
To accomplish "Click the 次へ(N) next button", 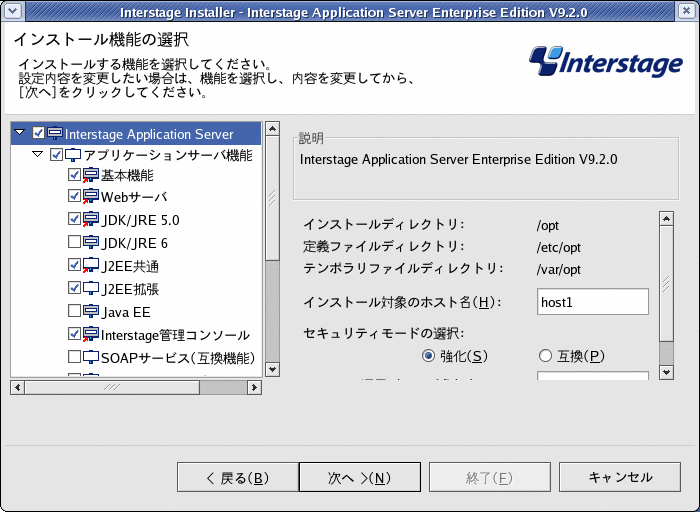I will tap(360, 477).
